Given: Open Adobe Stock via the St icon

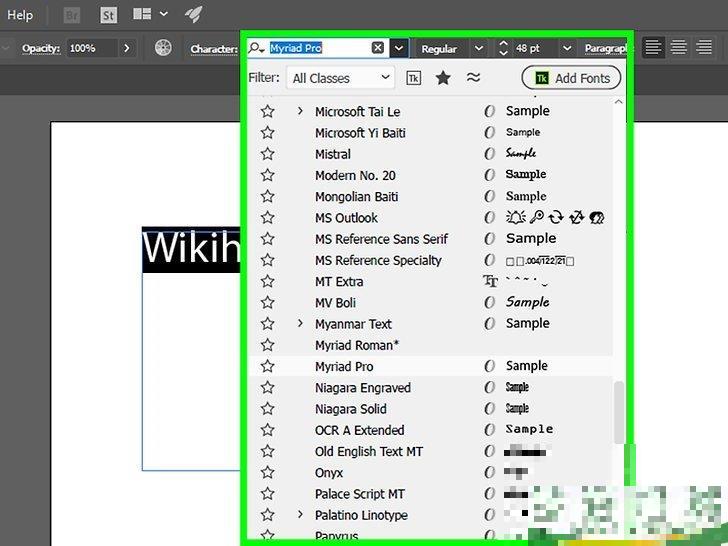Looking at the screenshot, I should 107,15.
